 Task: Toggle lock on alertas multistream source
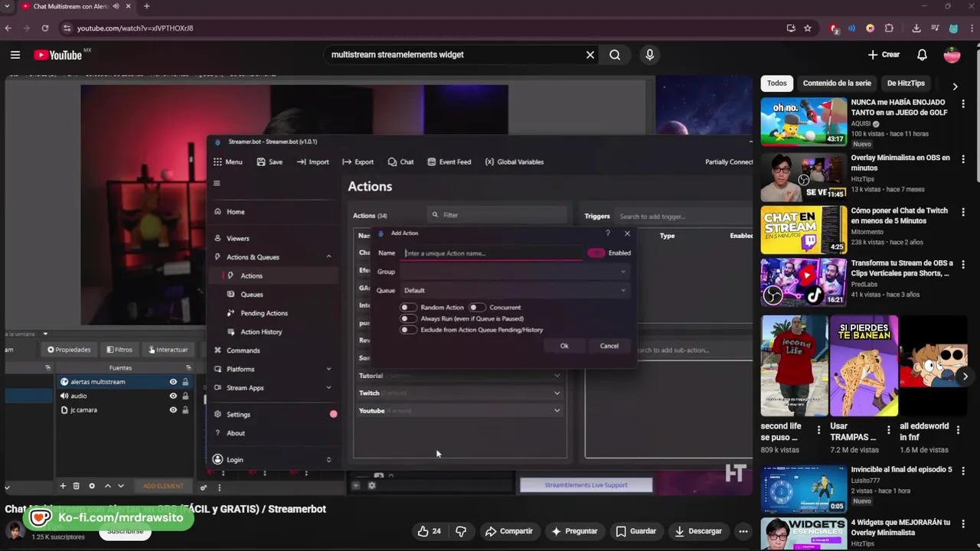(185, 382)
